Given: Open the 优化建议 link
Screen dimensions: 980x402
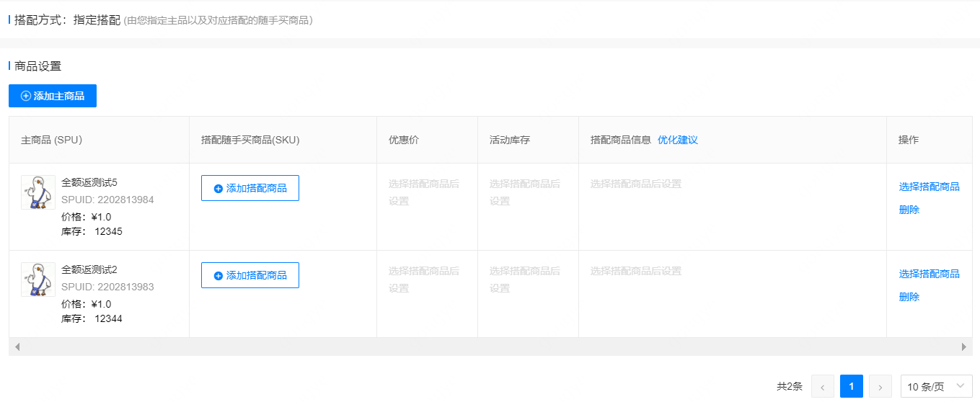Looking at the screenshot, I should [677, 140].
